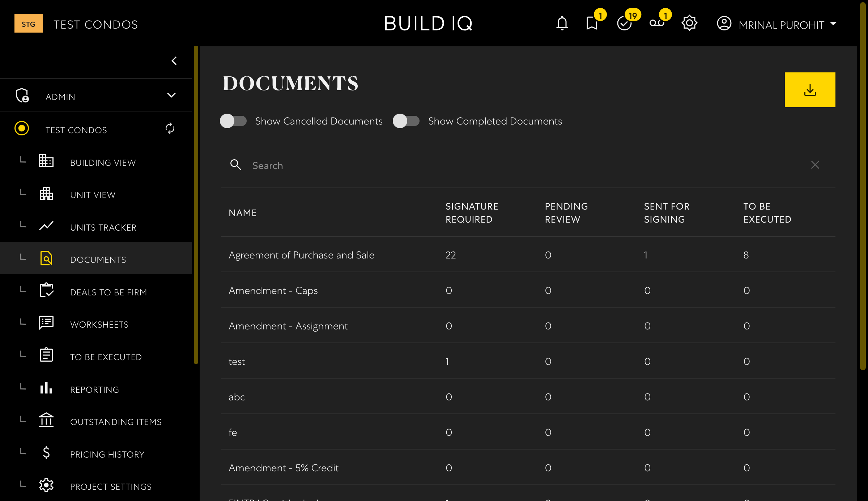Click the Signature Required column header
This screenshot has height=501, width=868.
click(x=472, y=213)
